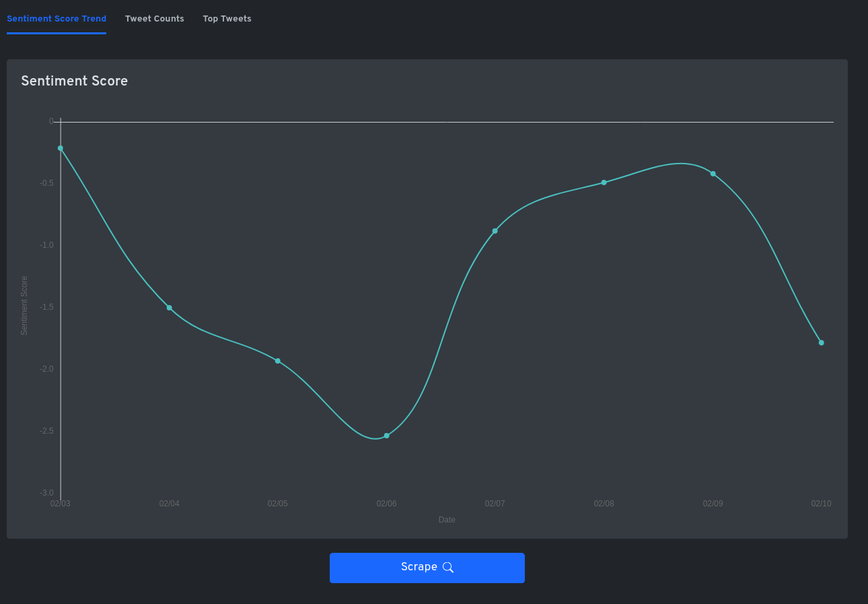Viewport: 868px width, 604px height.
Task: Select the 02/07 data point on chart
Action: pyautogui.click(x=495, y=231)
